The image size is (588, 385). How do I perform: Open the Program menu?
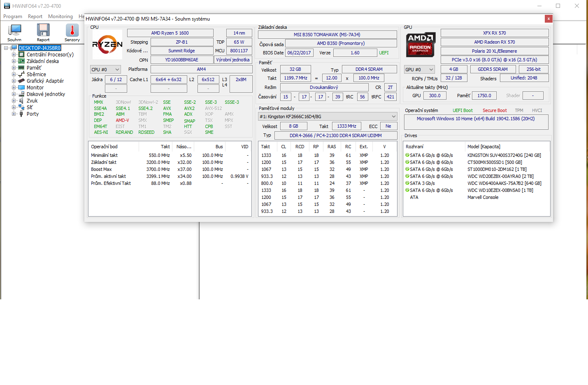[13, 16]
